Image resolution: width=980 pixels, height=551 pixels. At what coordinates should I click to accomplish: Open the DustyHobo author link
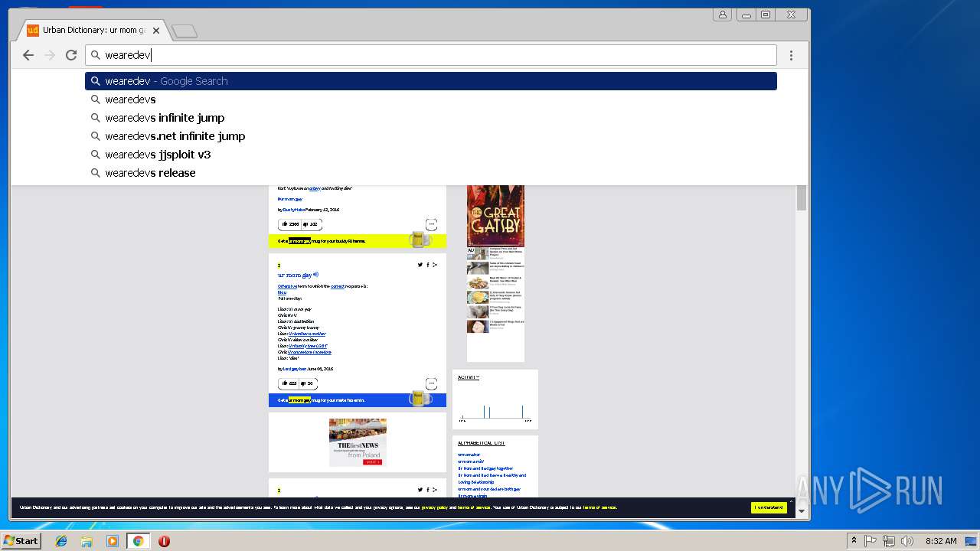click(293, 210)
